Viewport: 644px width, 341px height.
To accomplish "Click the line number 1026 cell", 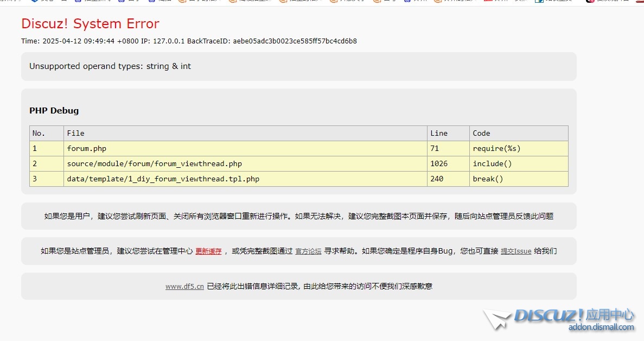I will pyautogui.click(x=439, y=163).
